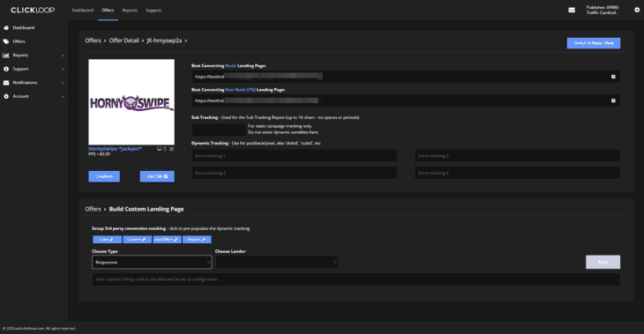Click the Extra-tracking-3 field
The height and width of the screenshot is (334, 644).
tap(517, 156)
